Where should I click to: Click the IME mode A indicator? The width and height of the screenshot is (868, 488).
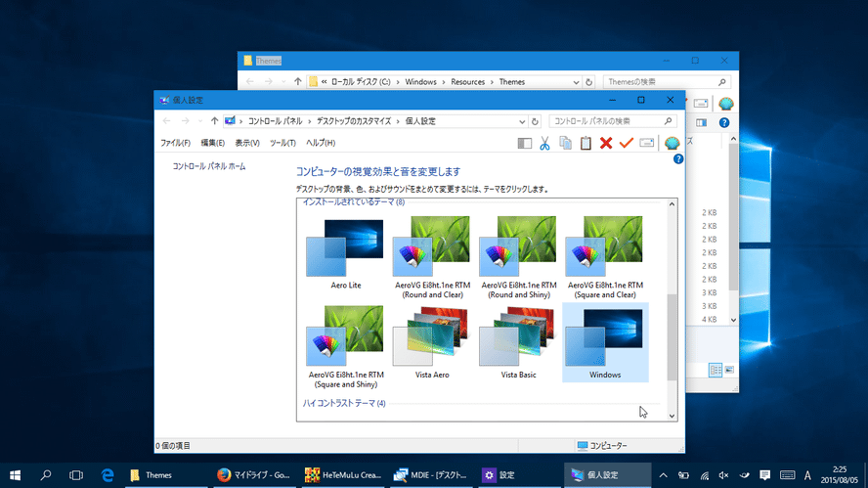(x=807, y=475)
